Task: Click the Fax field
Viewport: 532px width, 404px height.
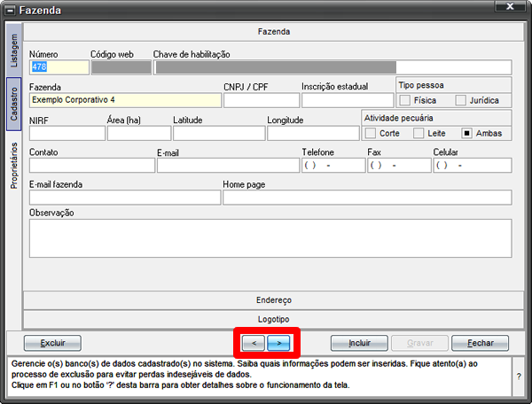Action: pos(399,166)
